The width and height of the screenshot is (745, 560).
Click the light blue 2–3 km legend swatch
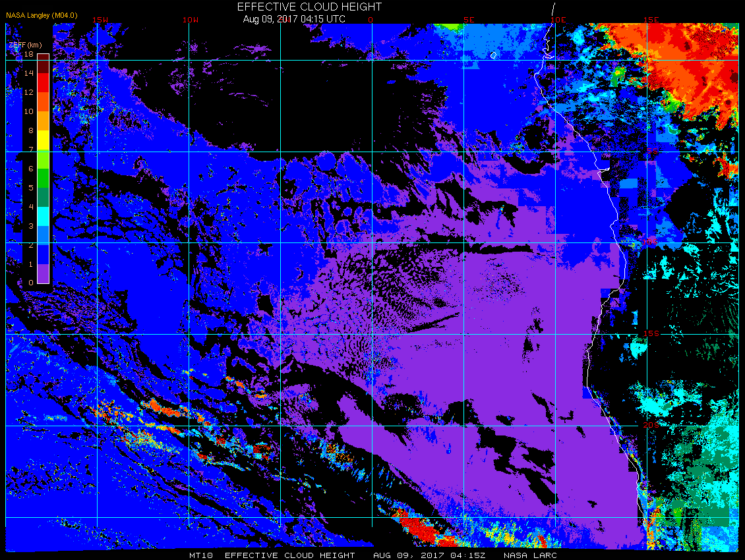(x=44, y=235)
